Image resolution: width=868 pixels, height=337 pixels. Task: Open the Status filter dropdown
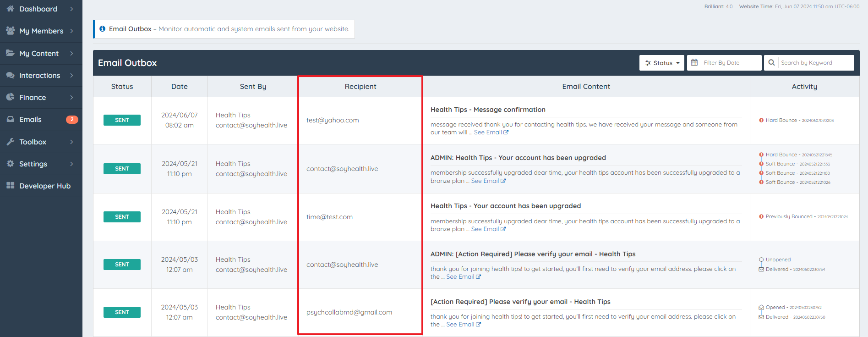tap(662, 63)
